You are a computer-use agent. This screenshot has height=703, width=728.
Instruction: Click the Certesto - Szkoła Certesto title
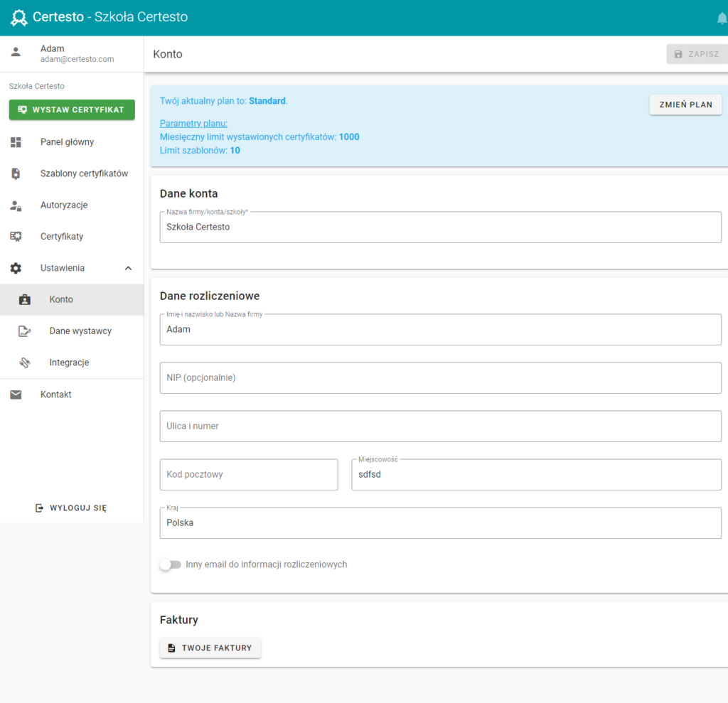coord(110,17)
